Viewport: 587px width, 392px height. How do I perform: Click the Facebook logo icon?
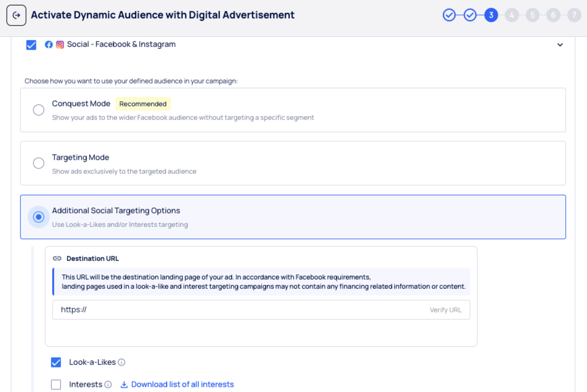pyautogui.click(x=49, y=45)
